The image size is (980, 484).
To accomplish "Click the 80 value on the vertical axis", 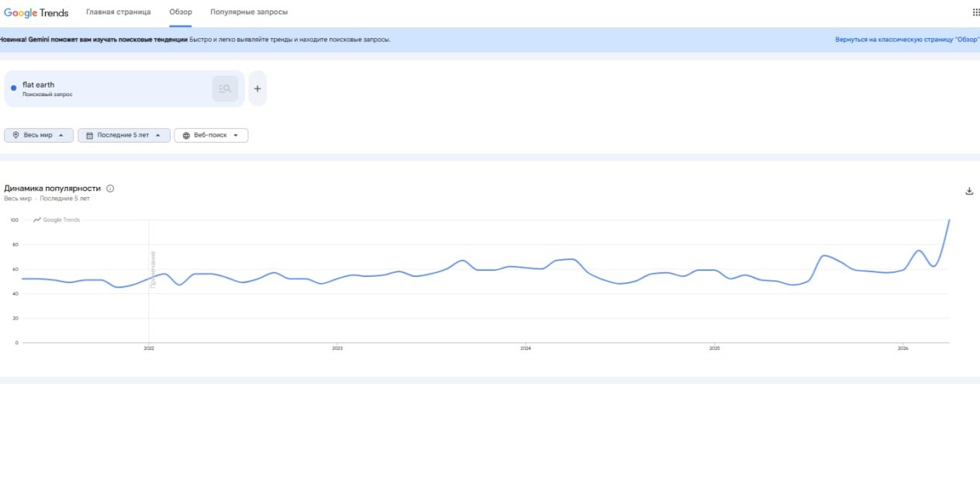I will pyautogui.click(x=14, y=244).
